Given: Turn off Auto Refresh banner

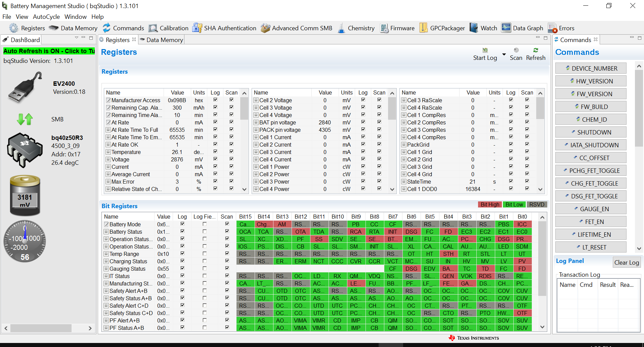Looking at the screenshot, I should coord(49,51).
